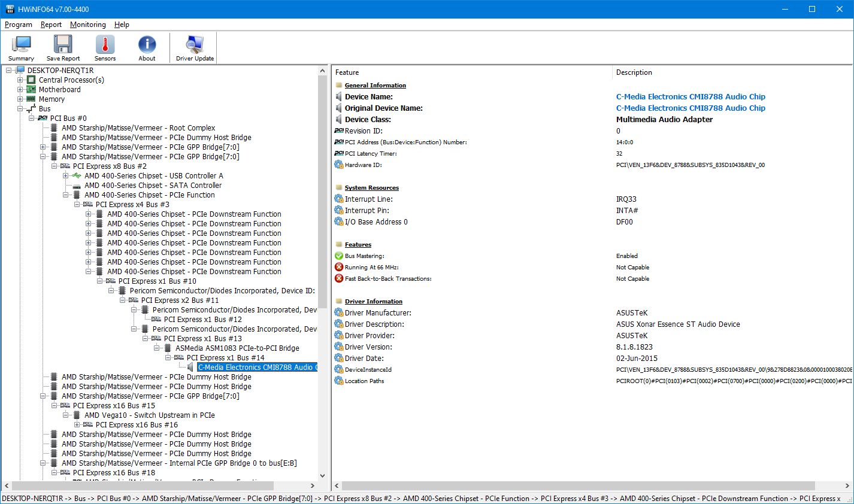Viewport: 854px width, 504px height.
Task: Click the Original Device Name value link
Action: 691,108
